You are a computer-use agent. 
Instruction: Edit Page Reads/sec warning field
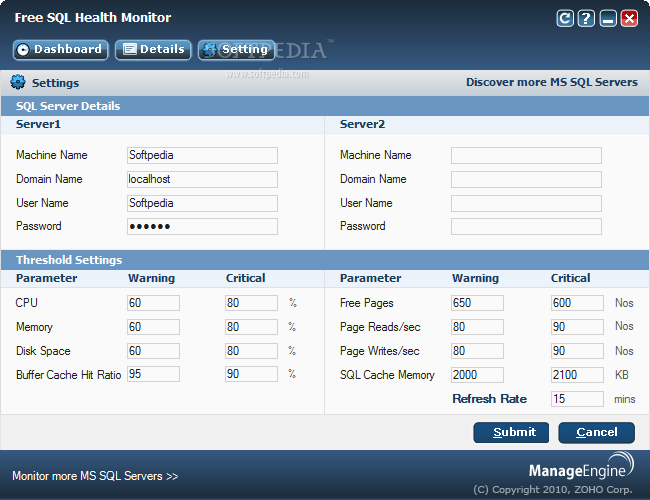(478, 327)
